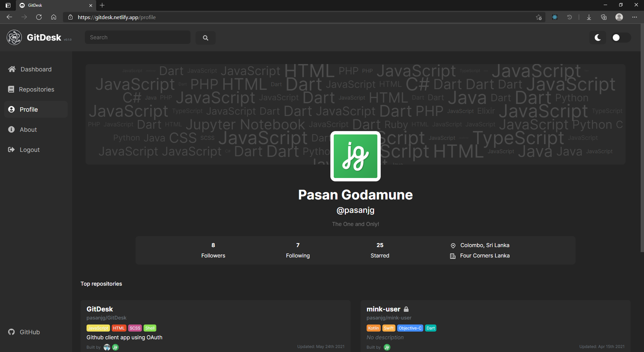The height and width of the screenshot is (352, 644).
Task: Toggle the theme switch
Action: tap(621, 38)
